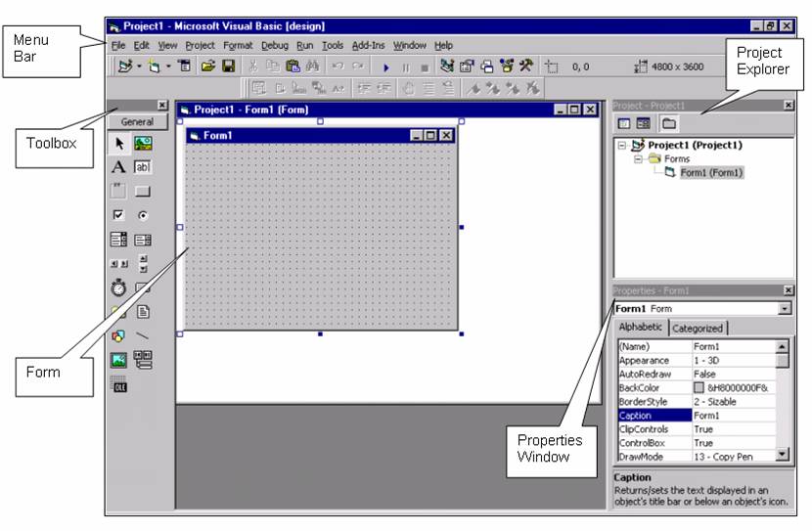Screen dimensions: 812x531
Task: Select the Line control tool
Action: pos(143,335)
